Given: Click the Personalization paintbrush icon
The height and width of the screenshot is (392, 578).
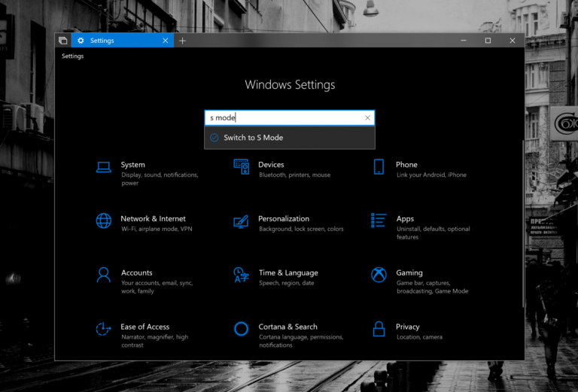Looking at the screenshot, I should pos(241,222).
